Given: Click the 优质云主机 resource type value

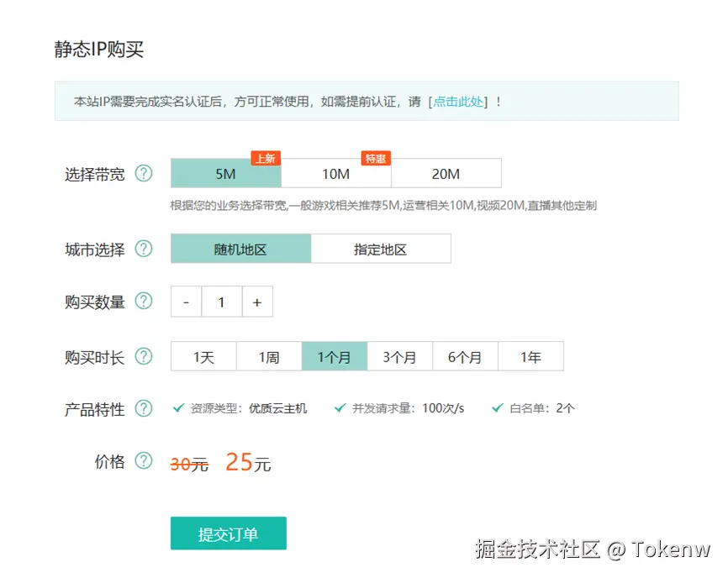Looking at the screenshot, I should (277, 408).
